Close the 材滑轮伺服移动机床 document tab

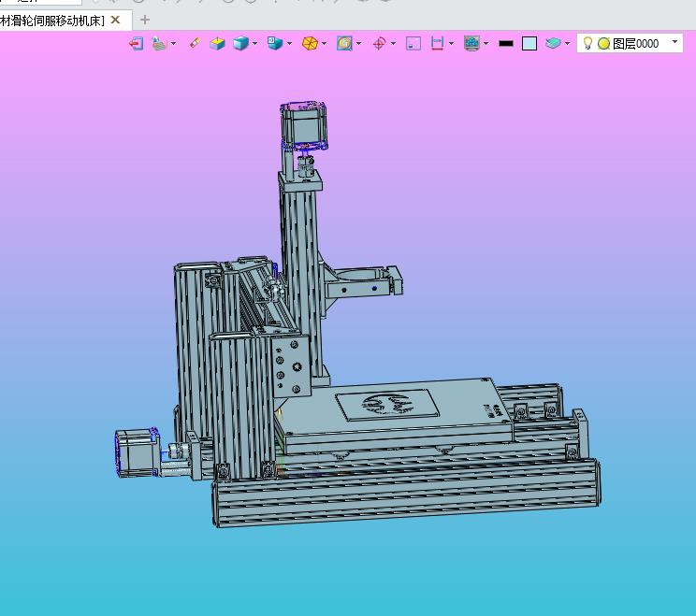[x=115, y=20]
